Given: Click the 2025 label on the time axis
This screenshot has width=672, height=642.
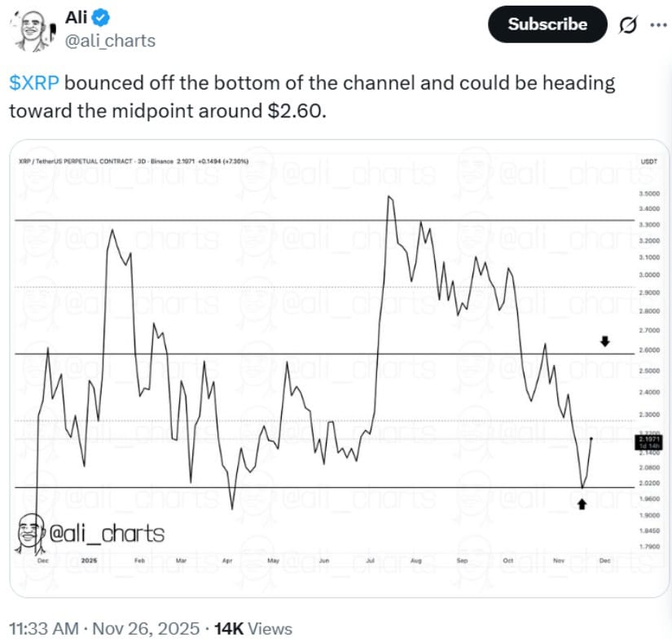Looking at the screenshot, I should (88, 561).
